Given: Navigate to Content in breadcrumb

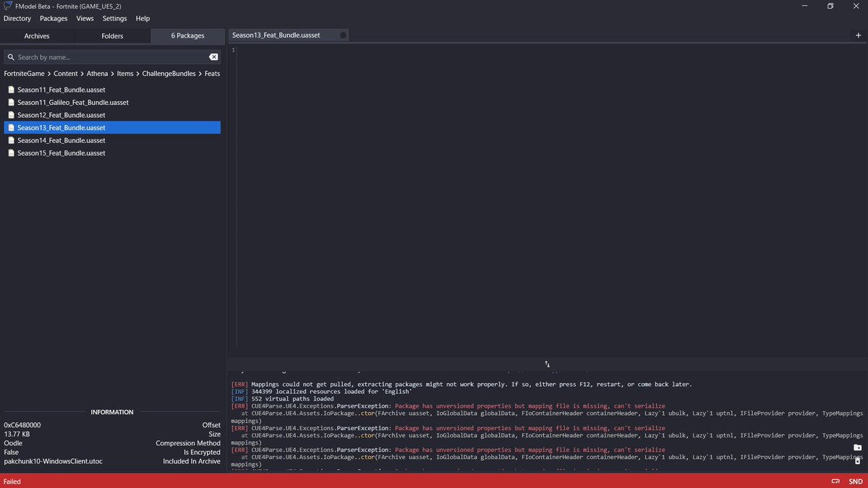Looking at the screenshot, I should (x=66, y=74).
